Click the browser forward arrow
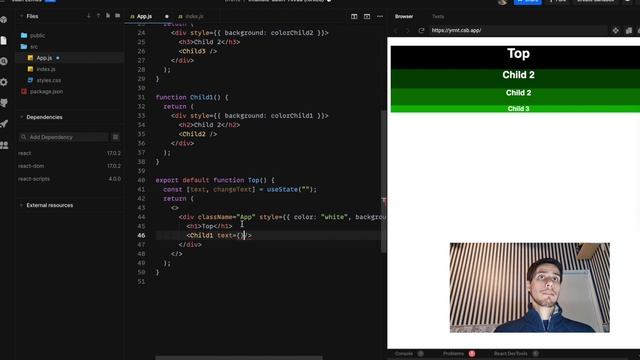Viewport: 640px width, 360px height. (x=407, y=31)
